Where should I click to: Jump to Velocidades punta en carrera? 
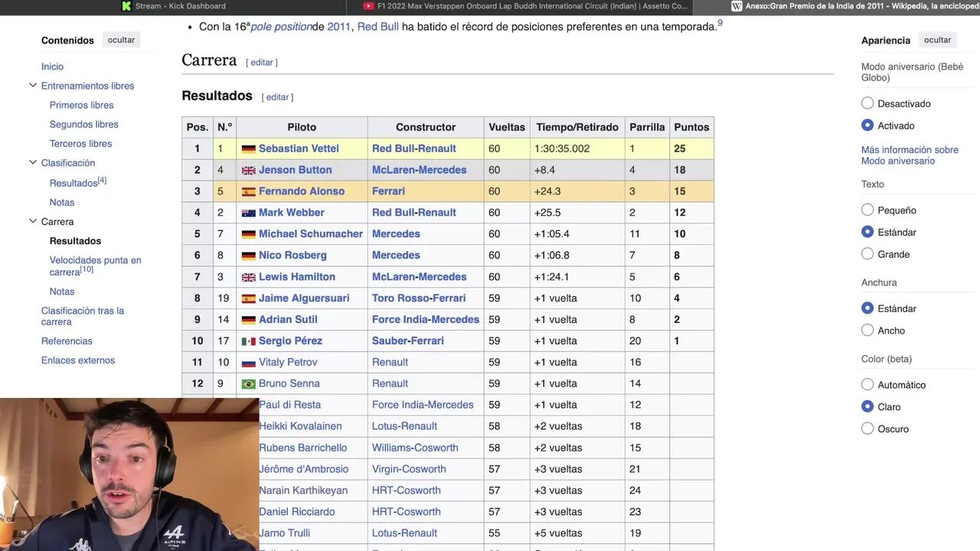pos(95,266)
